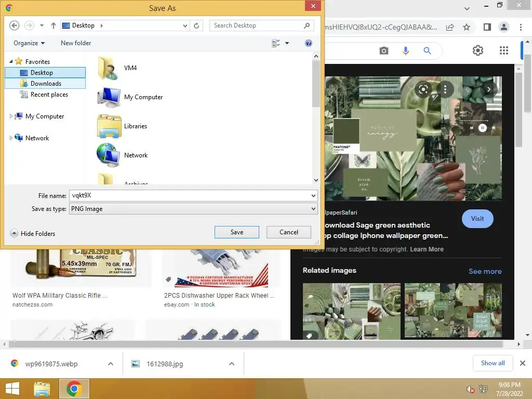
Task: Click Show all downloads
Action: (493, 363)
